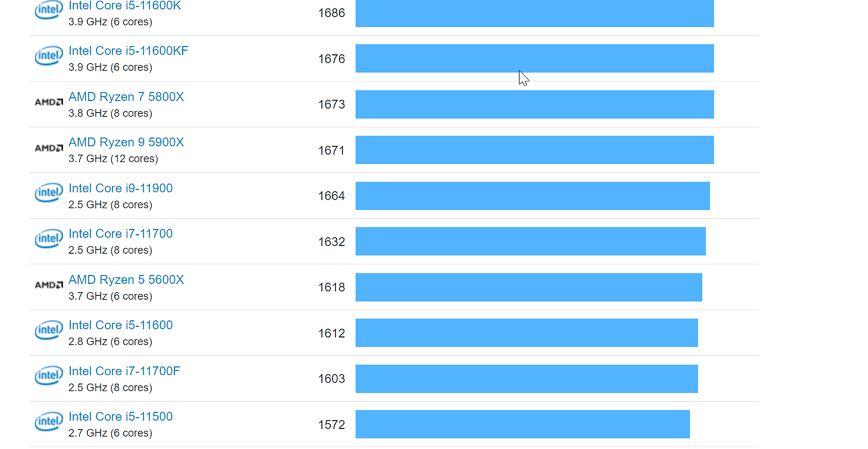868x449 pixels.
Task: Click the score bar for 1664
Action: [x=532, y=196]
